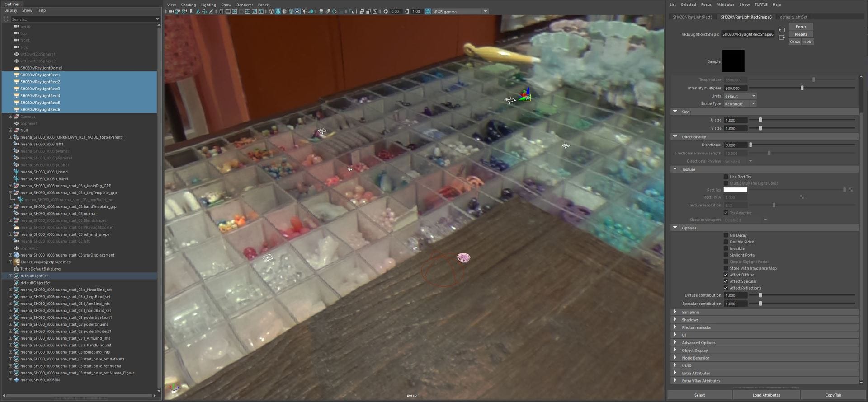This screenshot has height=402, width=868.
Task: Click the wireframe display cube icon
Action: point(271,12)
